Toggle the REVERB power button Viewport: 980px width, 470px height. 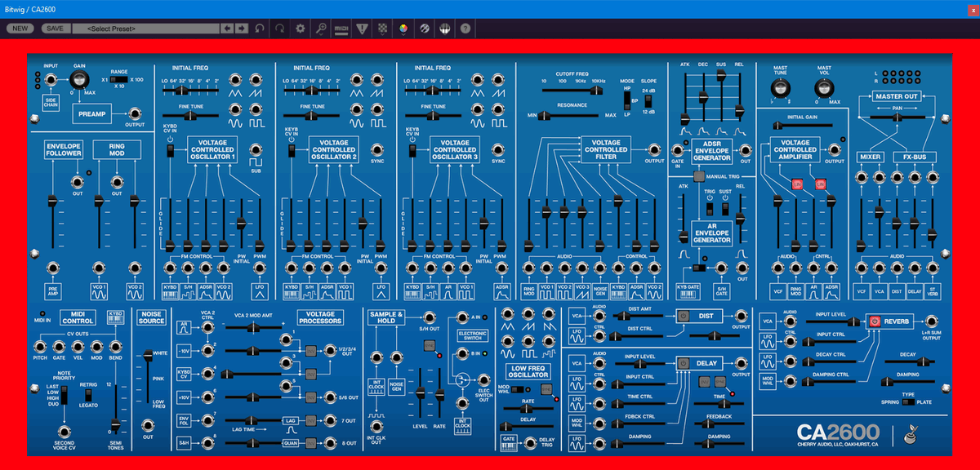pyautogui.click(x=875, y=321)
